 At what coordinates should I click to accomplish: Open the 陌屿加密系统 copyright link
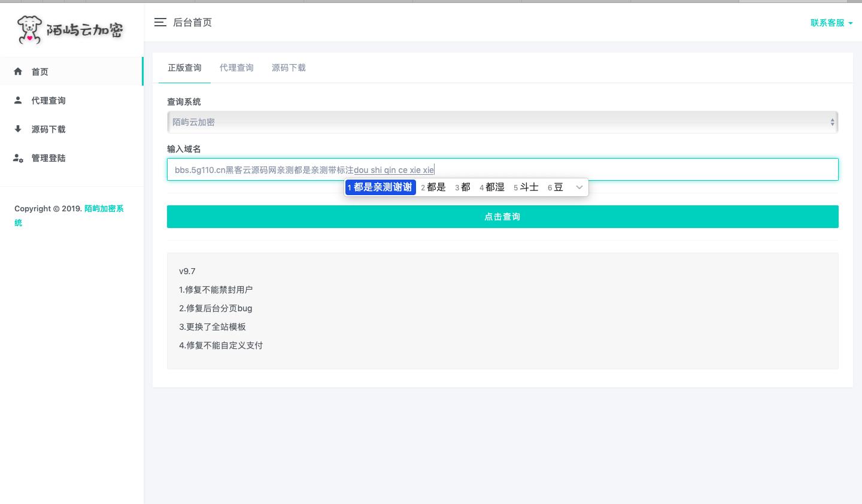pos(104,209)
